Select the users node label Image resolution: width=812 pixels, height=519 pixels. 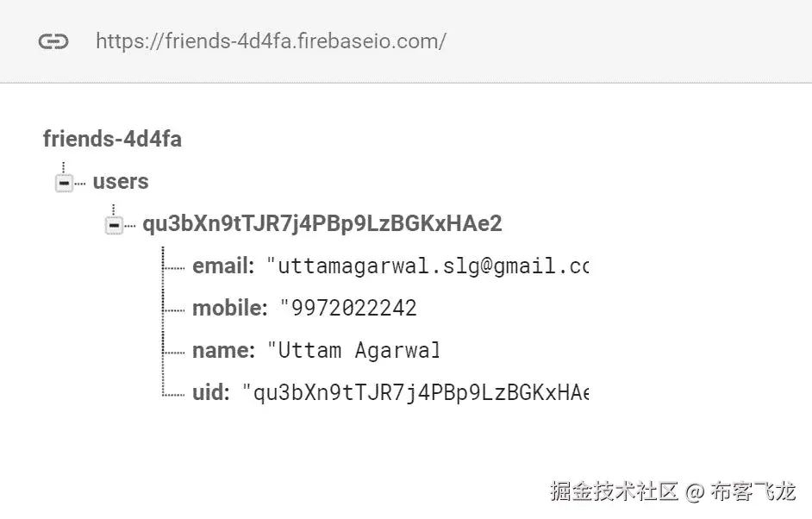click(x=121, y=182)
